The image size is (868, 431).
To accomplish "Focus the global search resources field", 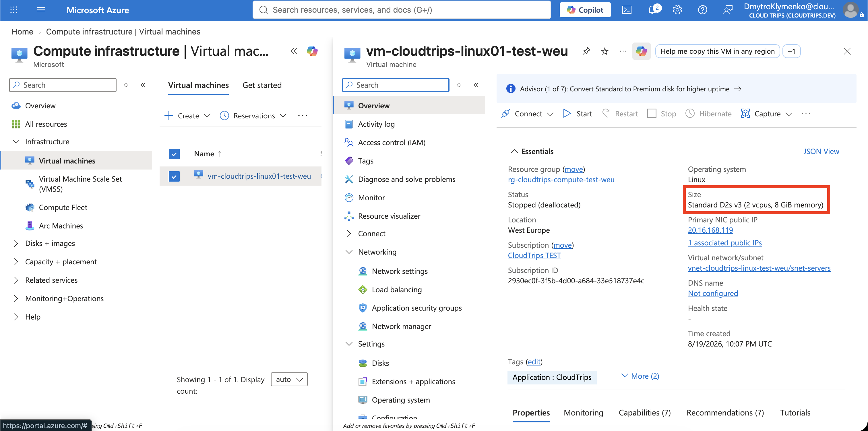I will pos(402,10).
